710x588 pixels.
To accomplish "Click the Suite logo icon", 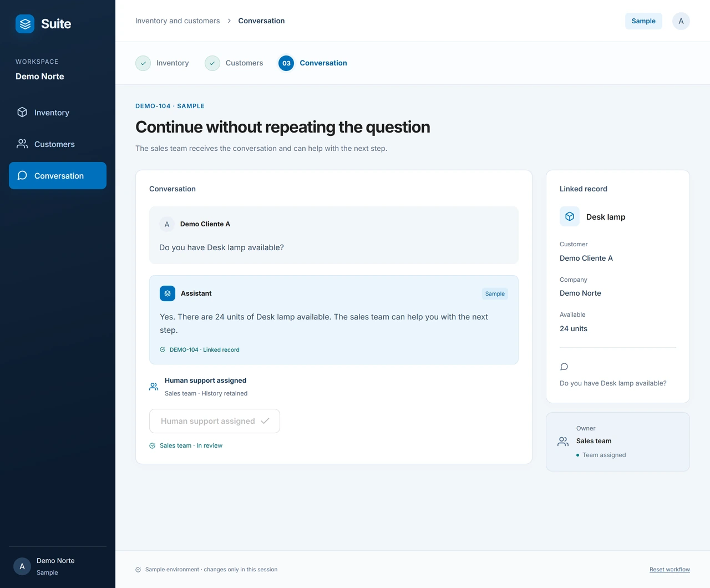I will coord(25,24).
